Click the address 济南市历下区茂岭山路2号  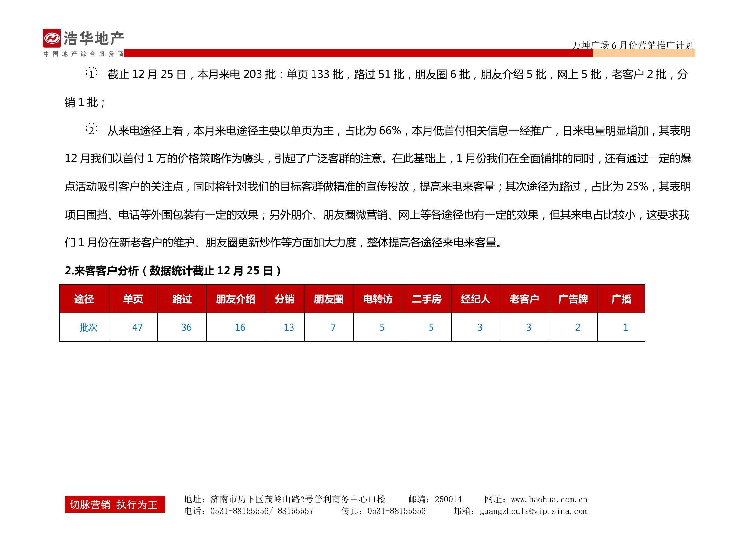tap(262, 499)
